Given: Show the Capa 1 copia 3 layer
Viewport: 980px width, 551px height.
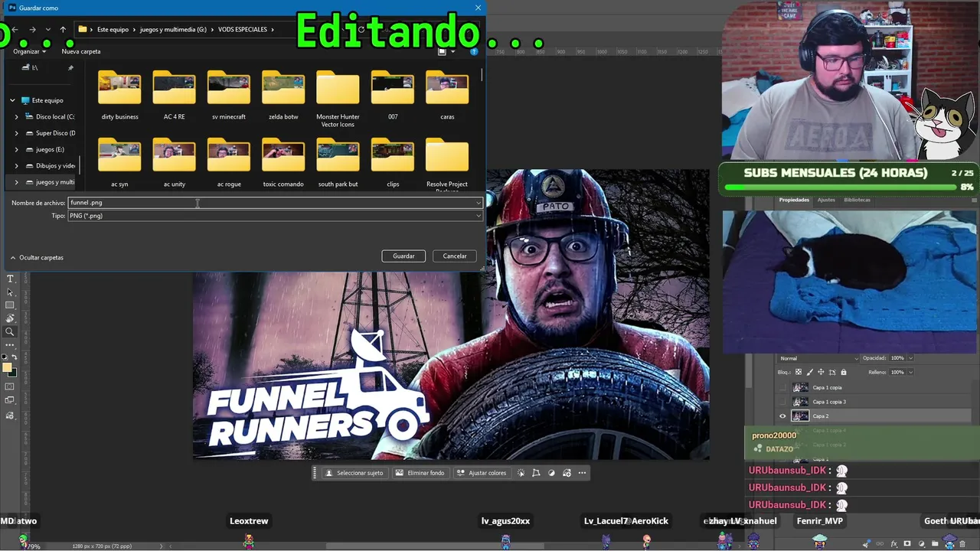Looking at the screenshot, I should pos(782,402).
